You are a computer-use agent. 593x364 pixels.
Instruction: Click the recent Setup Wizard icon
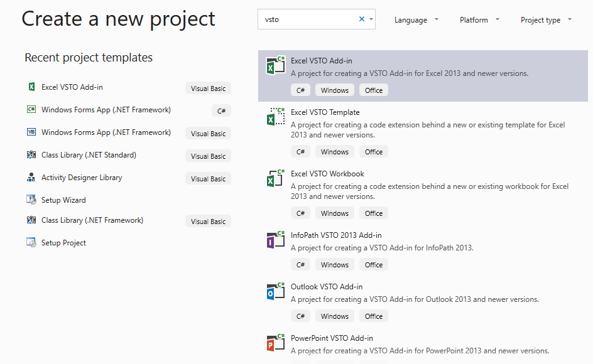pyautogui.click(x=31, y=200)
